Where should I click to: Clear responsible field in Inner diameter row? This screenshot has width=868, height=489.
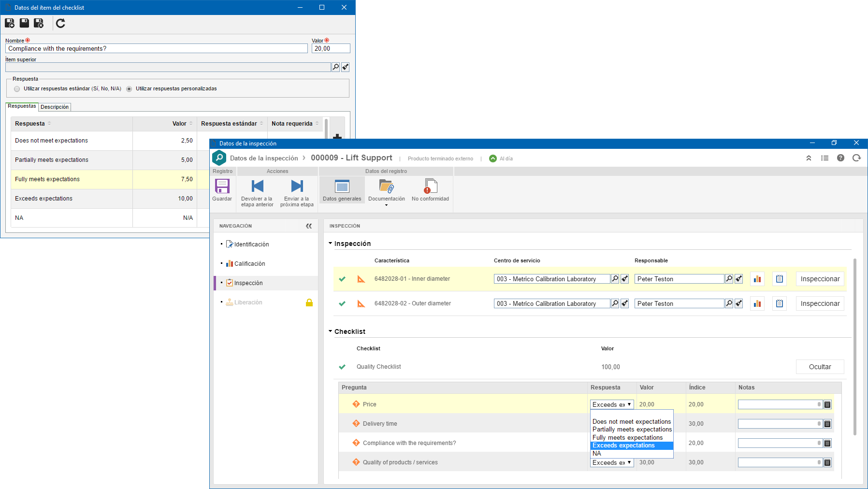click(x=738, y=279)
